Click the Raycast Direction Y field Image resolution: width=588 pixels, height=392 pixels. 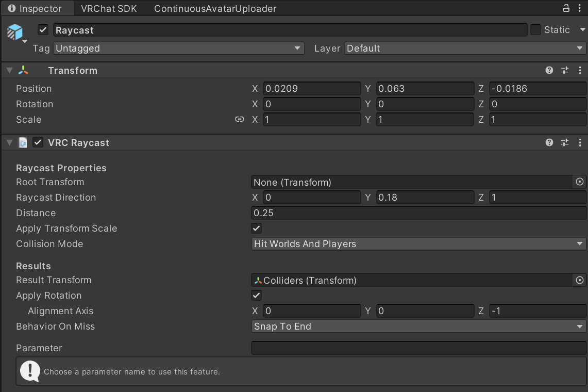point(425,198)
